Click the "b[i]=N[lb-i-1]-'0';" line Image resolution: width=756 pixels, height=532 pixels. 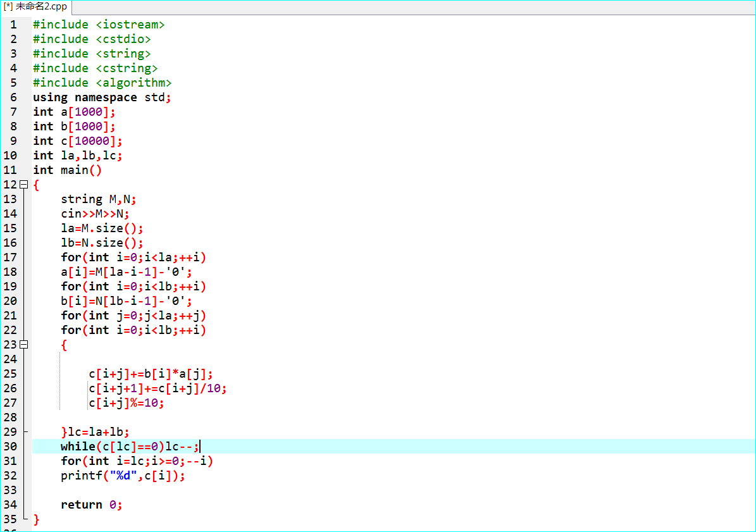[127, 300]
